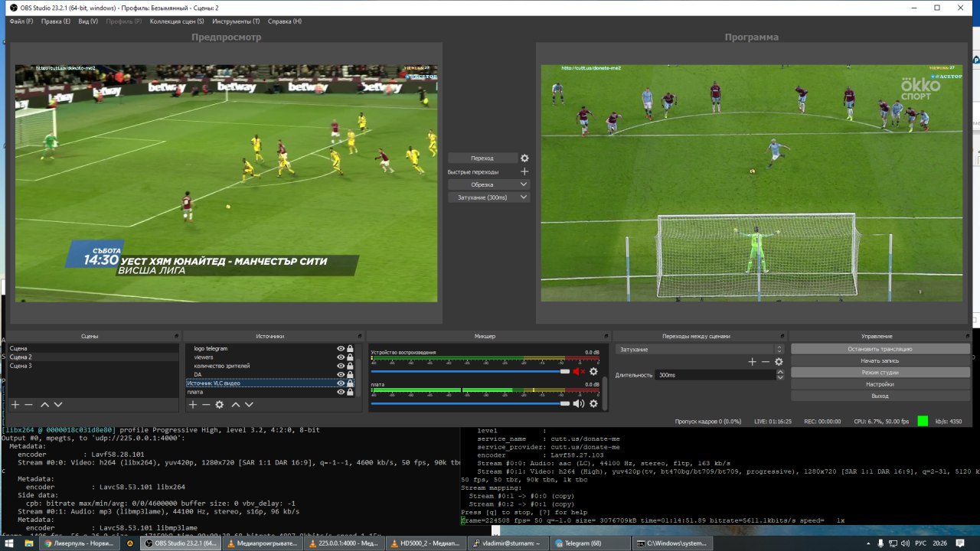This screenshot has width=980, height=551.
Task: Remove selected source with minus icon
Action: 206,405
